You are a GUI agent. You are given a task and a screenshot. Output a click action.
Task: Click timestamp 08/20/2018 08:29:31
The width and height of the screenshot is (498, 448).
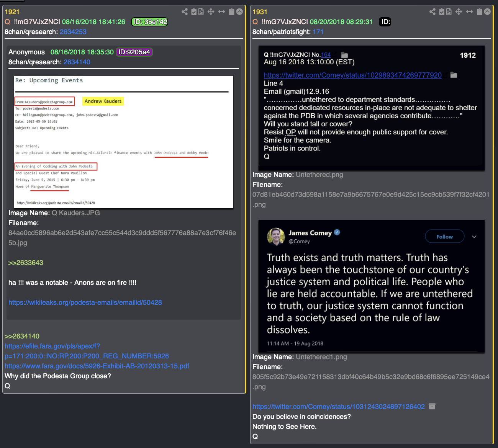click(341, 22)
